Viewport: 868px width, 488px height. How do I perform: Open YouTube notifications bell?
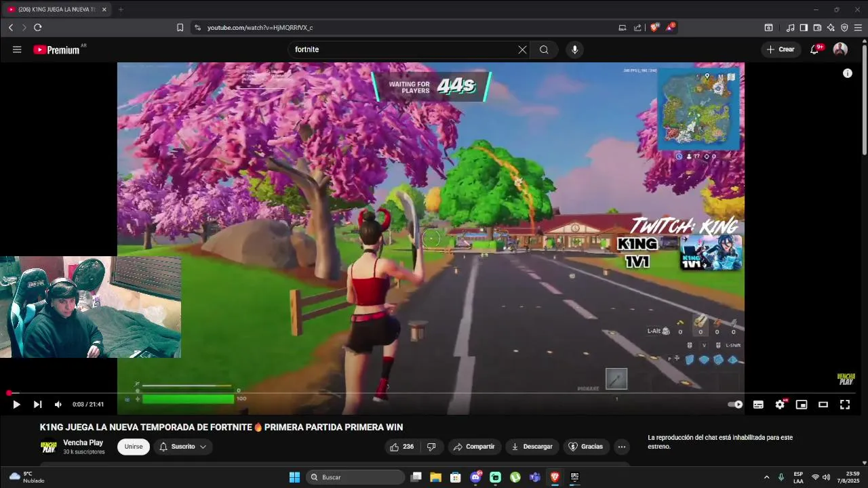click(815, 49)
